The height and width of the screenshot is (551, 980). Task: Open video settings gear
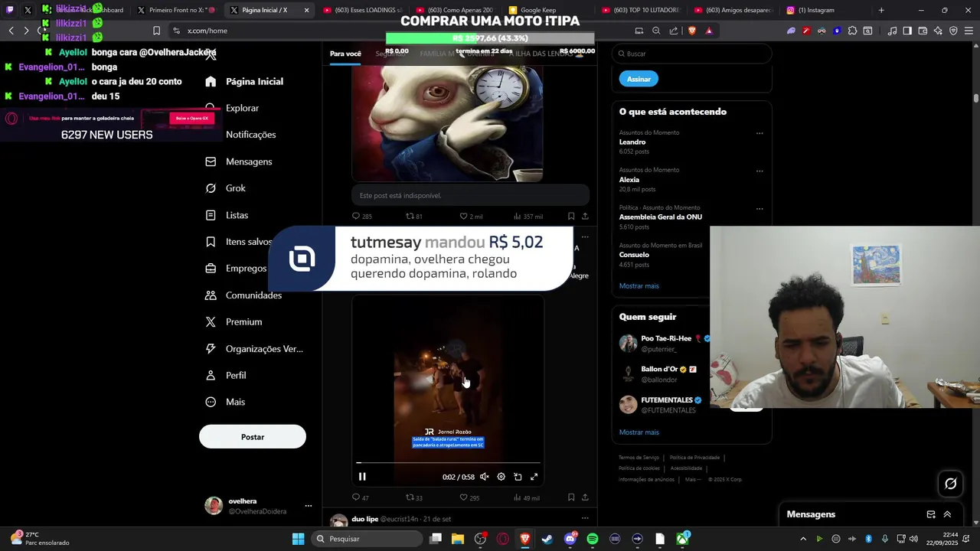(x=501, y=477)
